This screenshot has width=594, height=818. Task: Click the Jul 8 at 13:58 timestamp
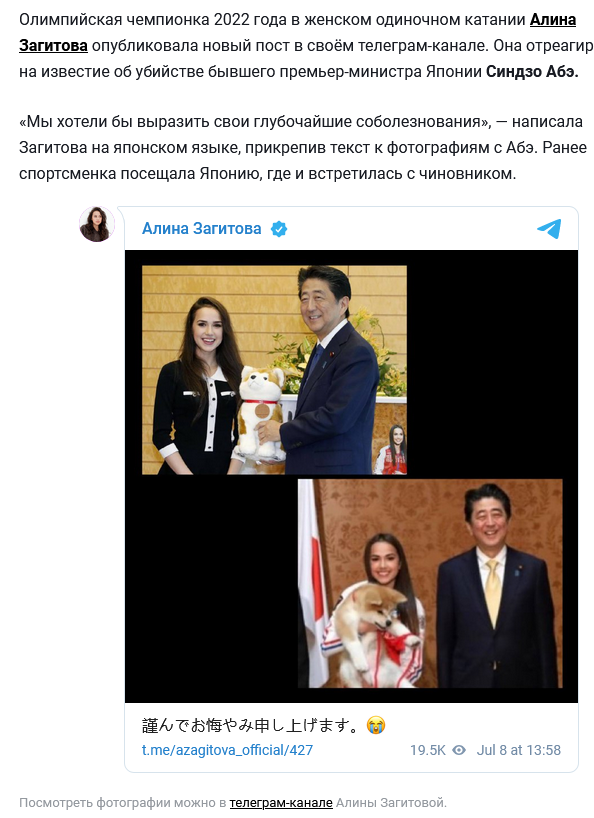pos(518,750)
